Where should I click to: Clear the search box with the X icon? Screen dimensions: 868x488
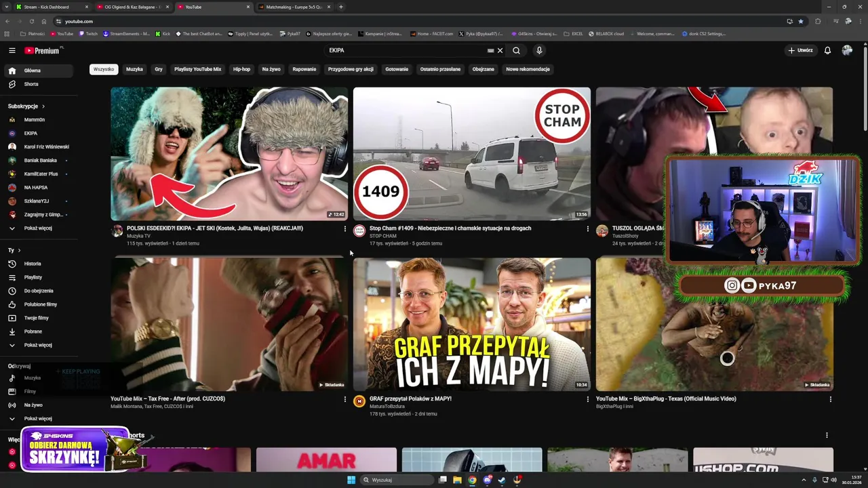tap(500, 50)
